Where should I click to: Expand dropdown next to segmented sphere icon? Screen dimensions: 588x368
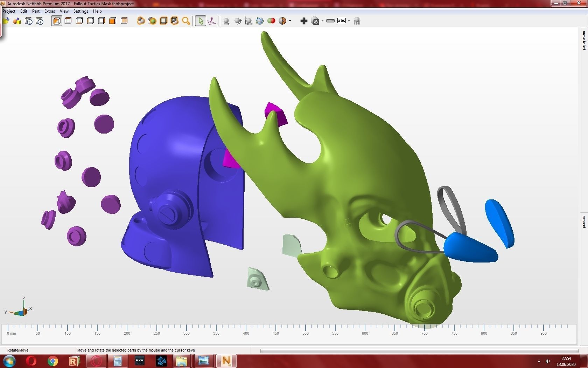pyautogui.click(x=290, y=21)
